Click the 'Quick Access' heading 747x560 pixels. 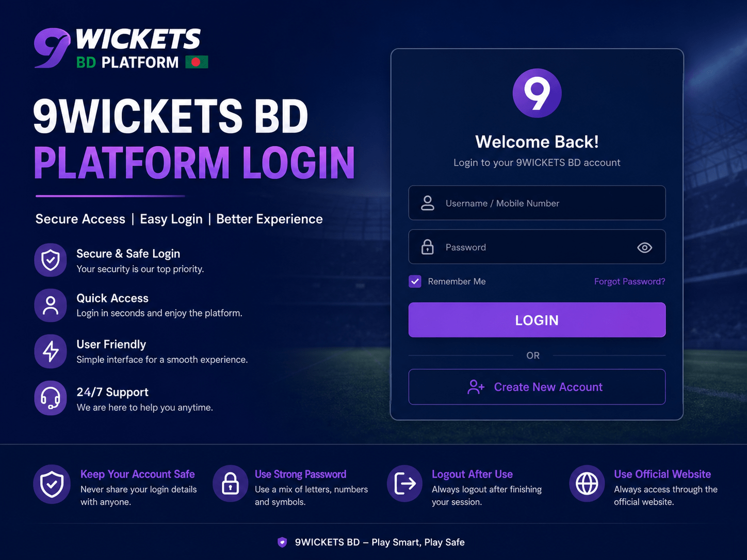(x=112, y=298)
